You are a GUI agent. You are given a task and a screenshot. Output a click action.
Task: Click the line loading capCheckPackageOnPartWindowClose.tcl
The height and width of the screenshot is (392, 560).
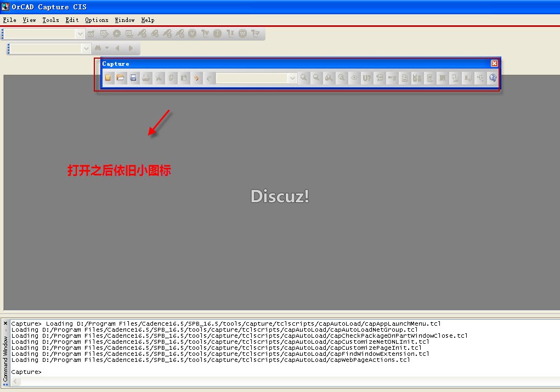[239, 336]
